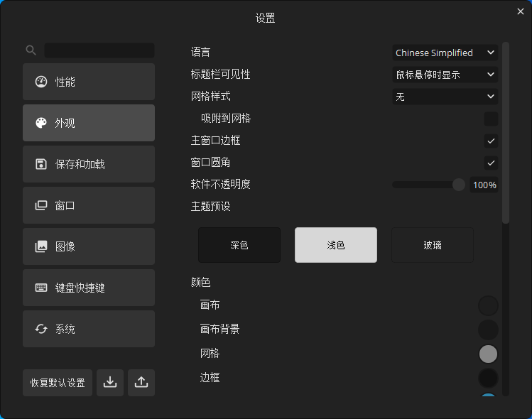Click the import settings download icon

[x=110, y=383]
